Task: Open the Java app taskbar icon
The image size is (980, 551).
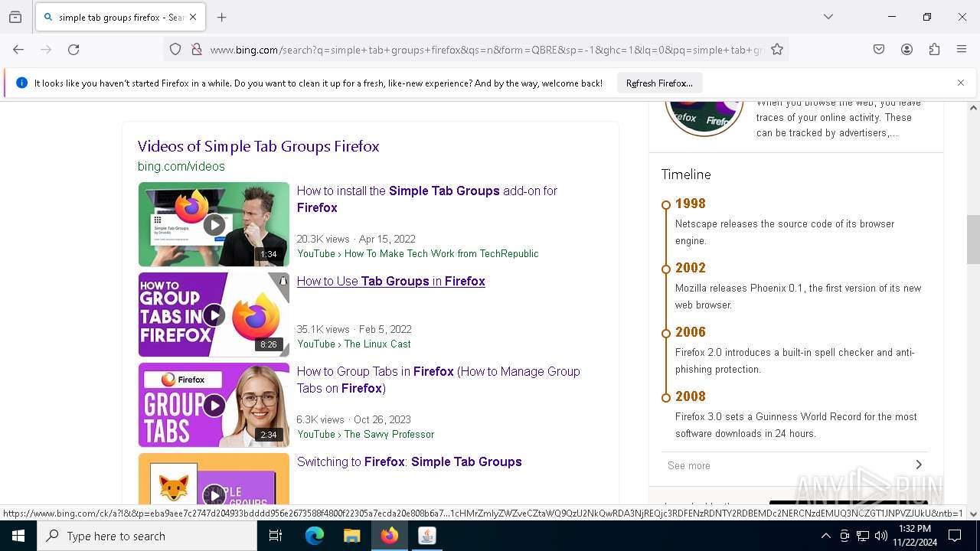Action: 427,536
